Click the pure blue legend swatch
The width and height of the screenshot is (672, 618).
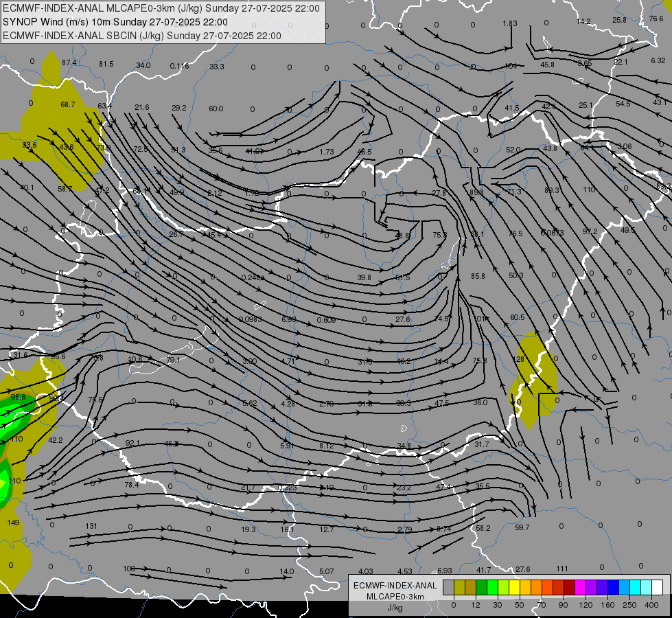coord(614,588)
